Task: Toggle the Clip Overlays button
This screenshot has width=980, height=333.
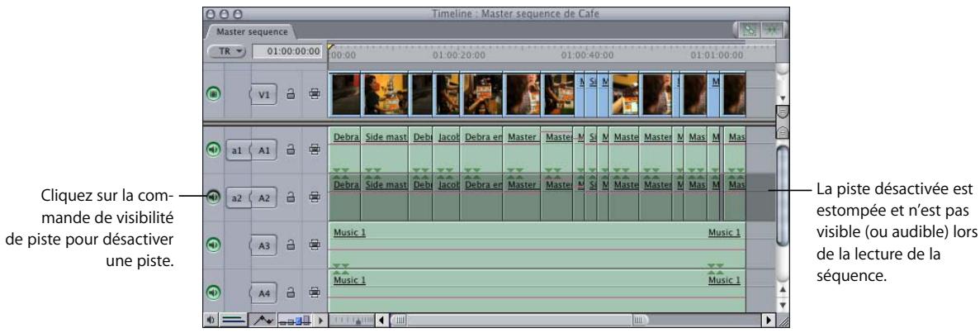Action: tap(261, 321)
